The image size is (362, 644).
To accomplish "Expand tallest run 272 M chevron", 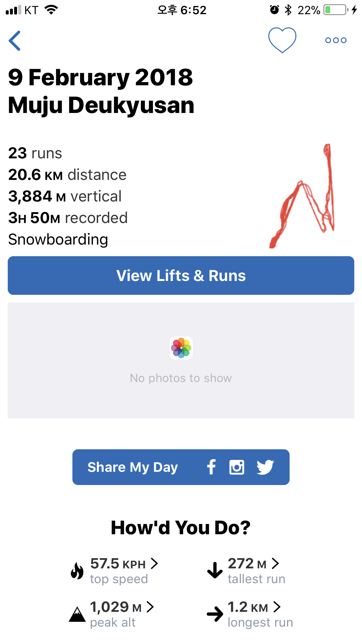I will [x=275, y=563].
